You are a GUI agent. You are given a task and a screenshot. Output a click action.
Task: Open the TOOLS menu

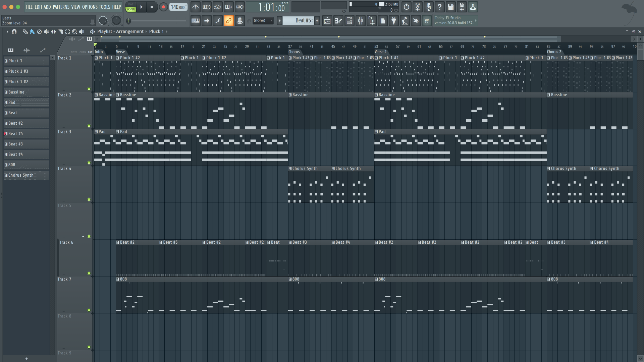click(105, 7)
